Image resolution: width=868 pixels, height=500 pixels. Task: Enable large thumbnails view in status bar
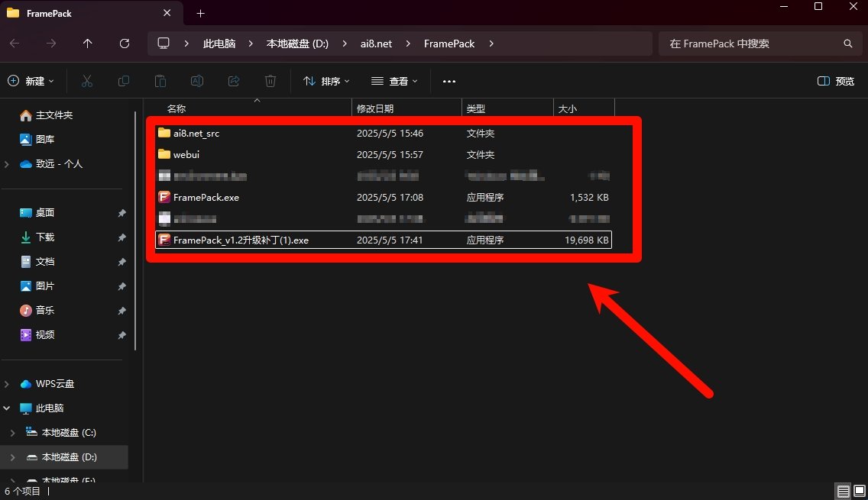coord(858,491)
